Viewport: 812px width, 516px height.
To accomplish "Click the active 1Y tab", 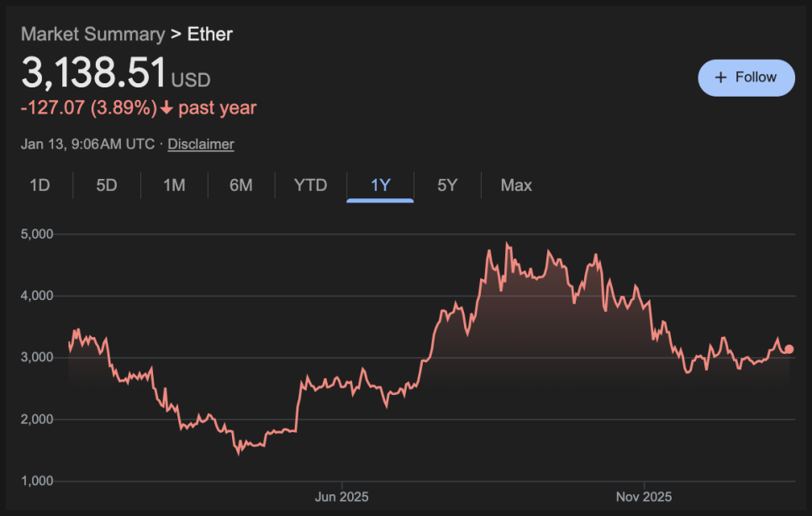I will coord(380,185).
